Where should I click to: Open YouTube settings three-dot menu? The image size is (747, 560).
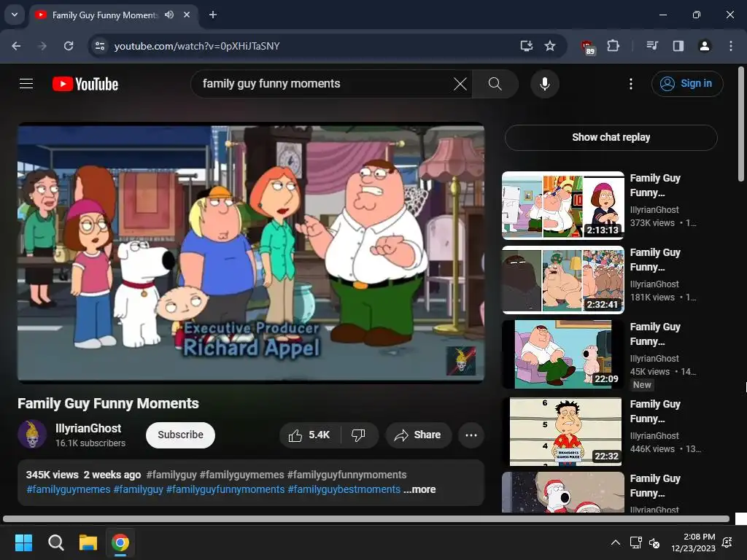[x=631, y=84]
